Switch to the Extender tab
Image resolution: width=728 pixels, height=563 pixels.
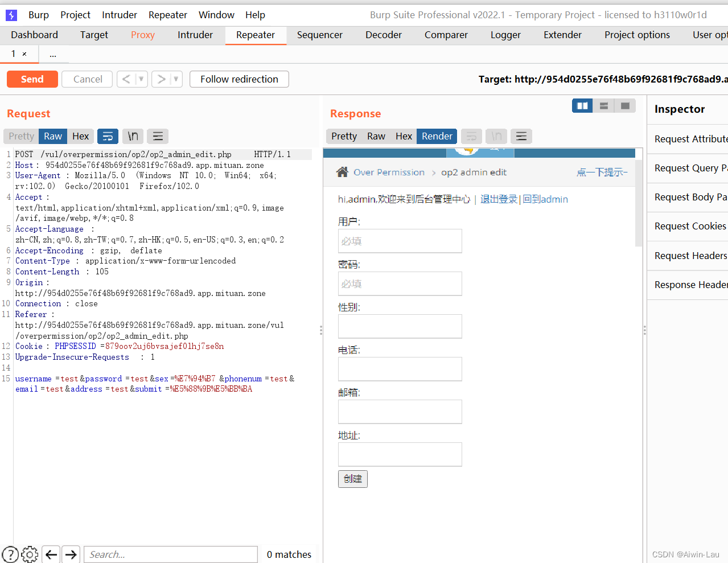click(562, 35)
